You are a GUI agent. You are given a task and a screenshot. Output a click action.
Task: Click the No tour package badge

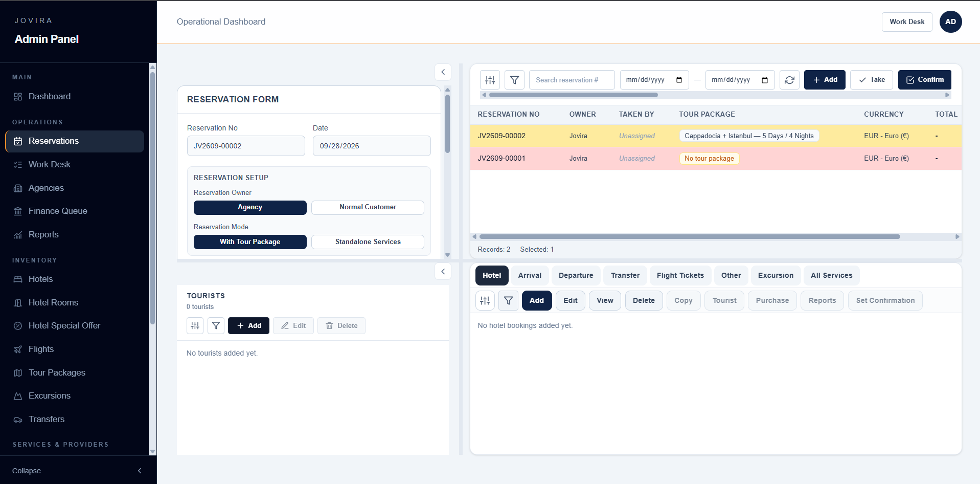click(x=709, y=159)
